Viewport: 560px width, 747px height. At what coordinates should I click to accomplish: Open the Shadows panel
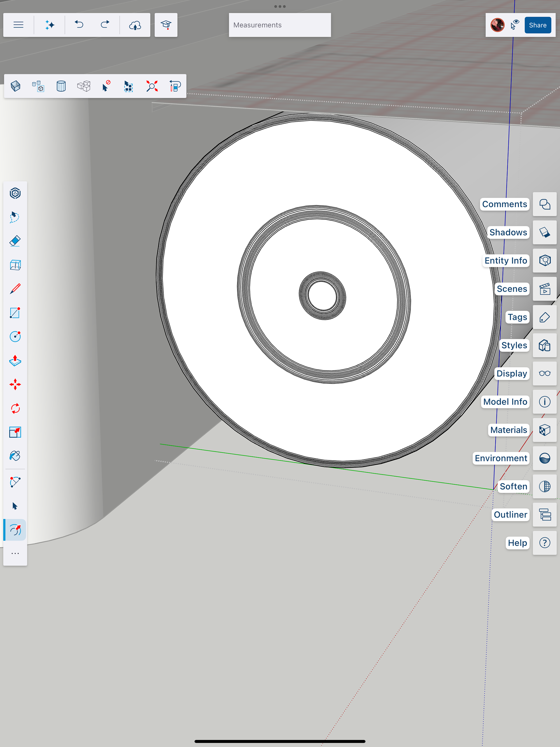coord(545,232)
